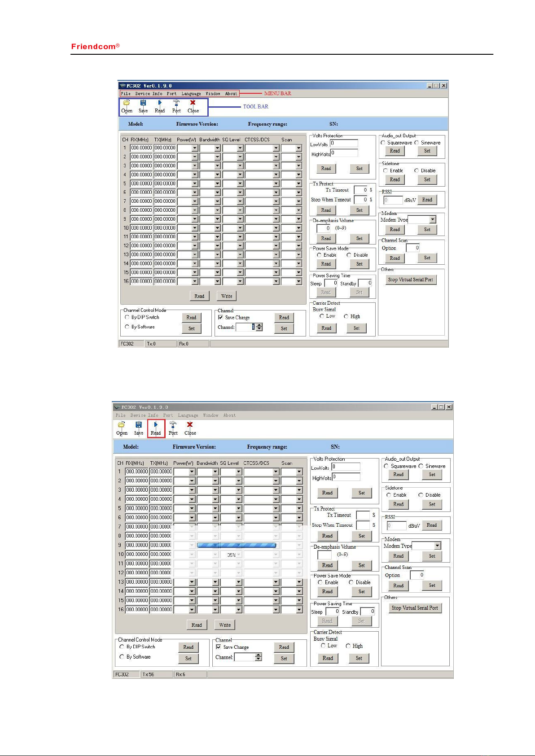Click the Channel spinner arrows in the lower window

258,657
